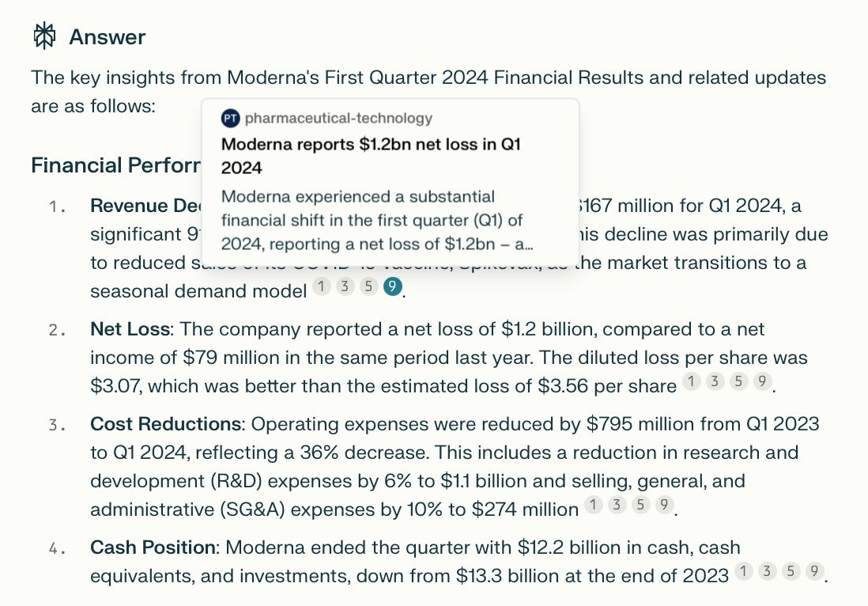Click highlighted citation 9 under Revenue Decline
This screenshot has width=868, height=606.
pyautogui.click(x=392, y=286)
